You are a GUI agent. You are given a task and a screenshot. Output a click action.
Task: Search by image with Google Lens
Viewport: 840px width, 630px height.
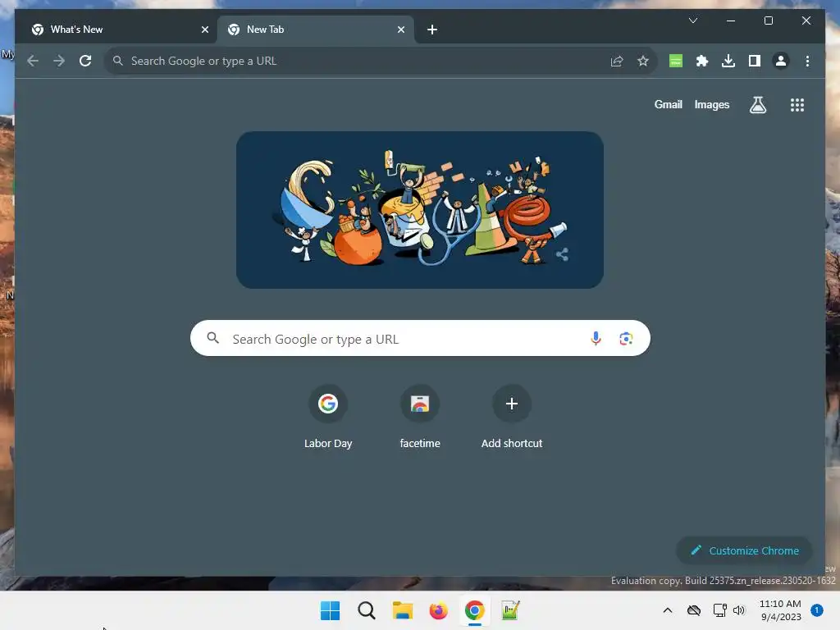[x=626, y=339]
